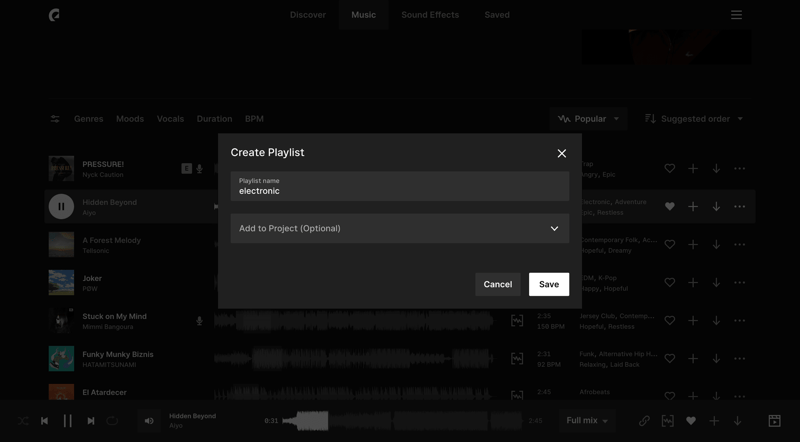Toggle repeat in the player bar
This screenshot has height=442, width=800.
[x=112, y=421]
